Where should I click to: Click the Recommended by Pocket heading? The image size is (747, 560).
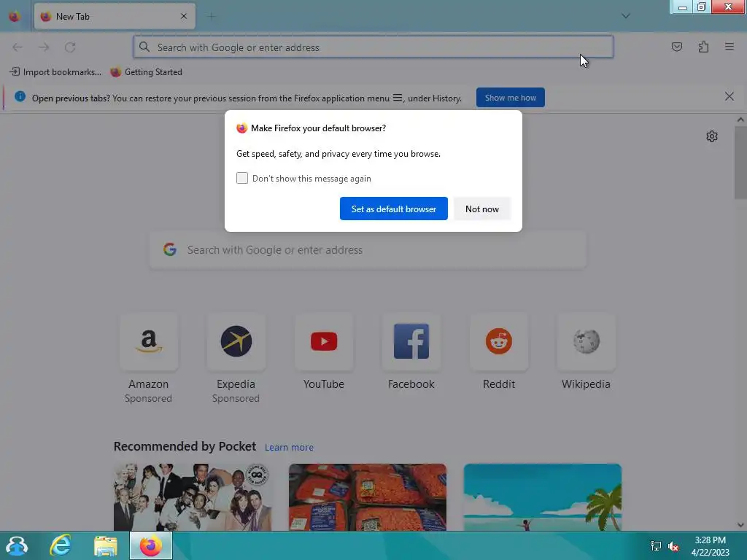(185, 446)
